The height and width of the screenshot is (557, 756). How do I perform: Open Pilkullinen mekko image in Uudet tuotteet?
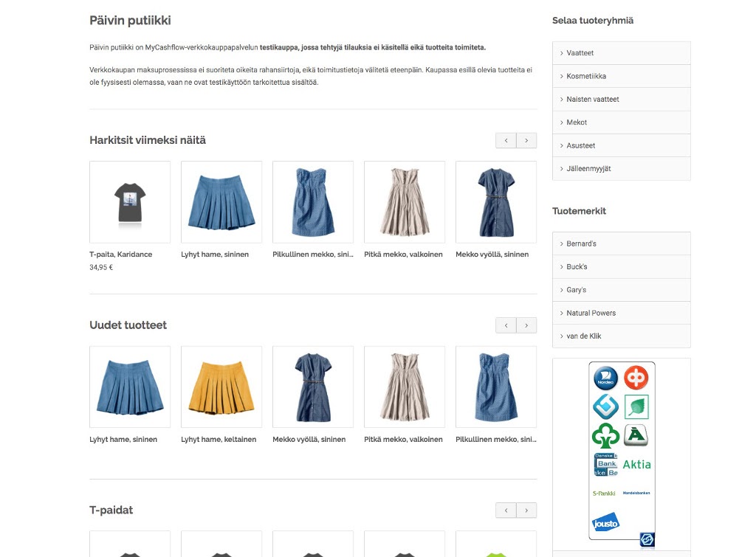coord(496,387)
